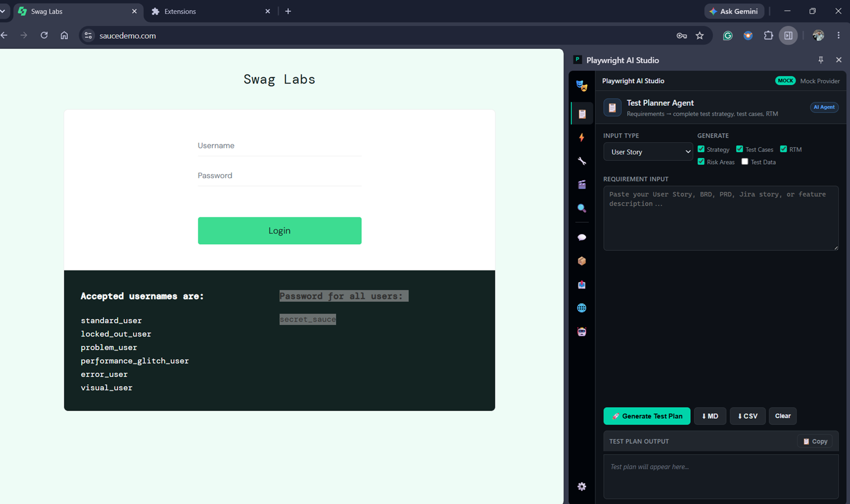
Task: Click Generate Test Plan button
Action: click(x=647, y=416)
